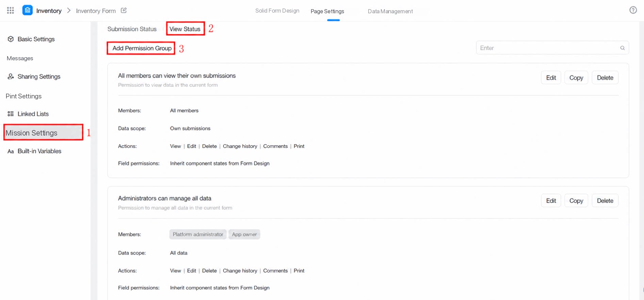Click the Linked Lists list icon
The width and height of the screenshot is (644, 300).
click(11, 114)
